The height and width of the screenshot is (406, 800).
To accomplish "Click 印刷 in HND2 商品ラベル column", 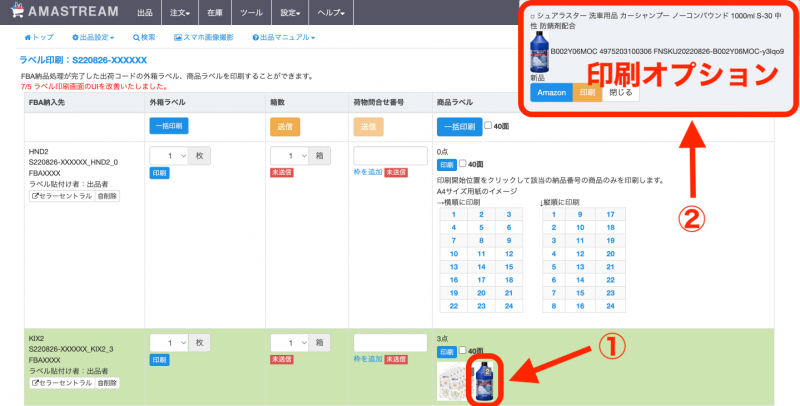I will click(446, 165).
